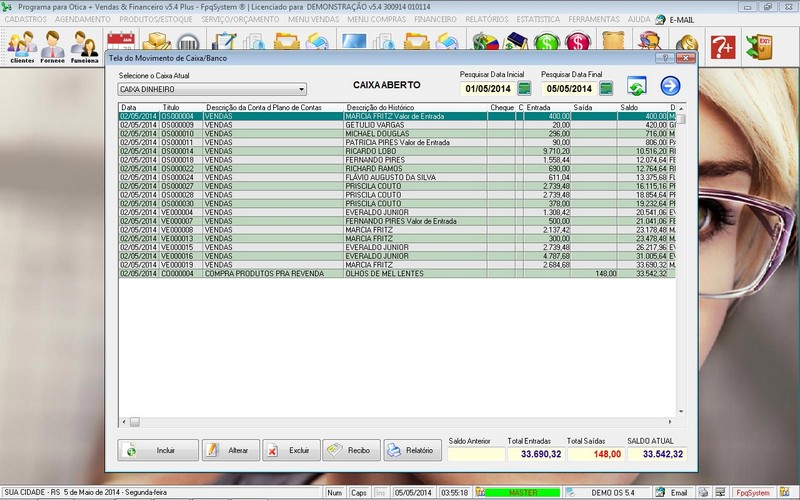Click the green refresh icon beside date fields

(637, 87)
